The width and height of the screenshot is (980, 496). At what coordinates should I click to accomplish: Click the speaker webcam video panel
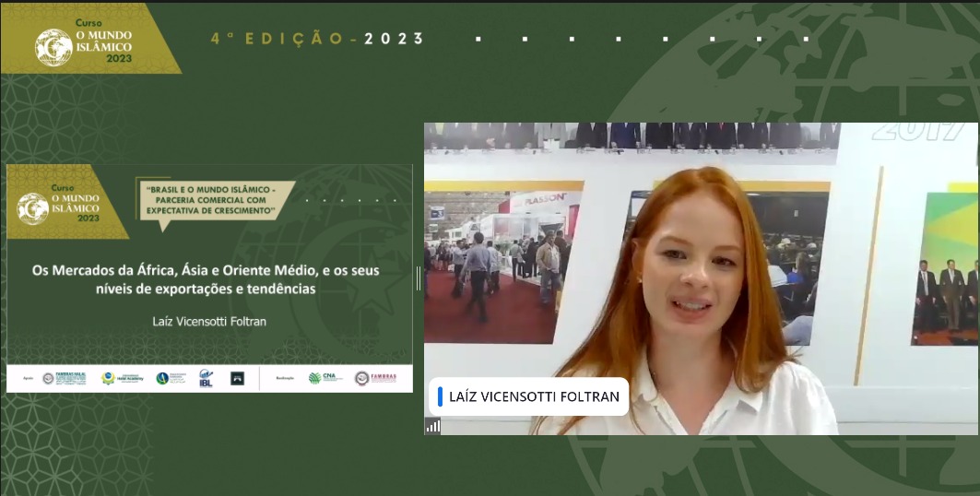[x=702, y=278]
